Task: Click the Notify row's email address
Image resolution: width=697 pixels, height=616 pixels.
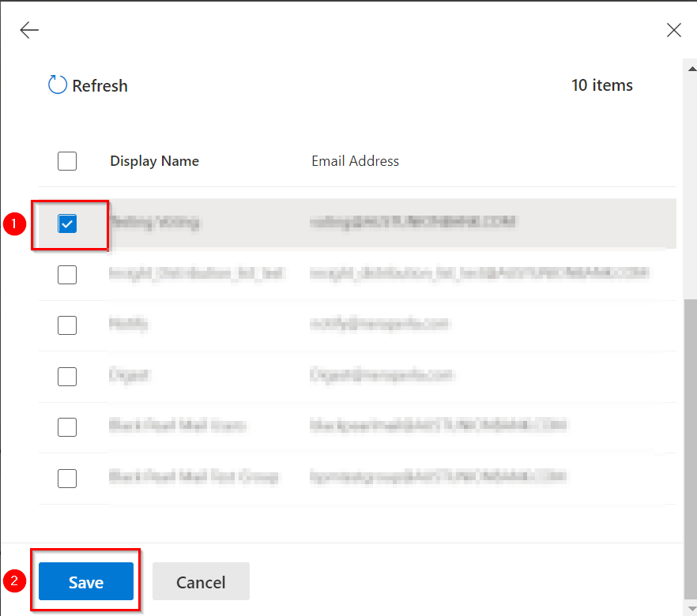Action: pos(379,324)
